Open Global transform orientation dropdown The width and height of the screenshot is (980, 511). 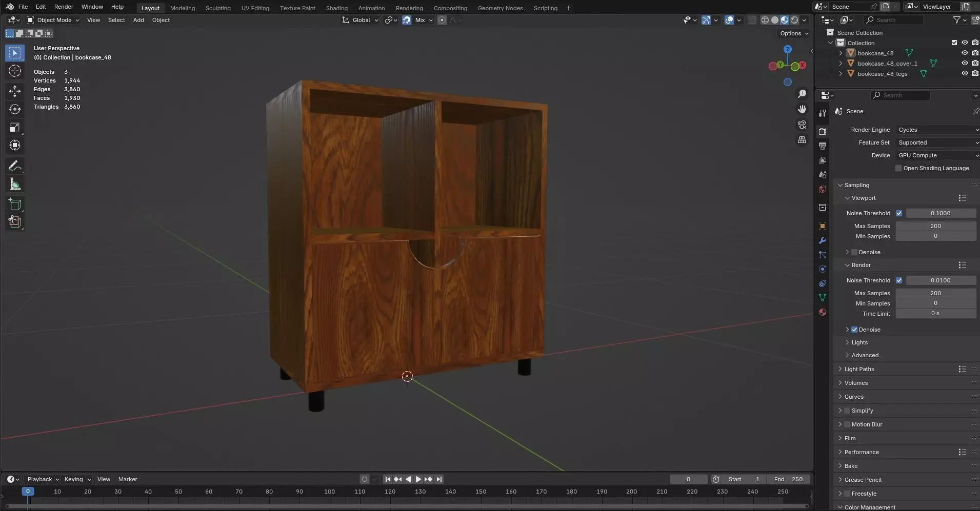pyautogui.click(x=361, y=20)
